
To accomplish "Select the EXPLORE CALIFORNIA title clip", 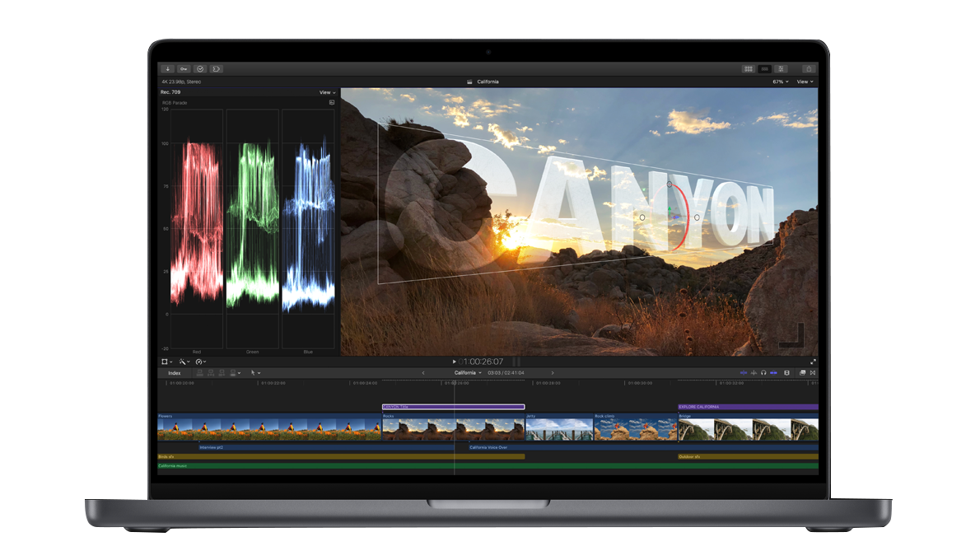I will click(x=748, y=407).
